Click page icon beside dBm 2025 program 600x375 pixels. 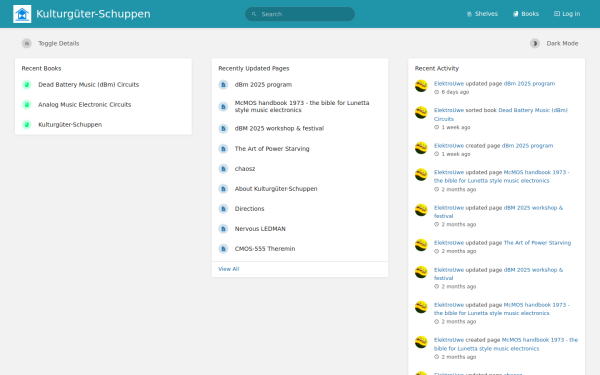point(223,85)
